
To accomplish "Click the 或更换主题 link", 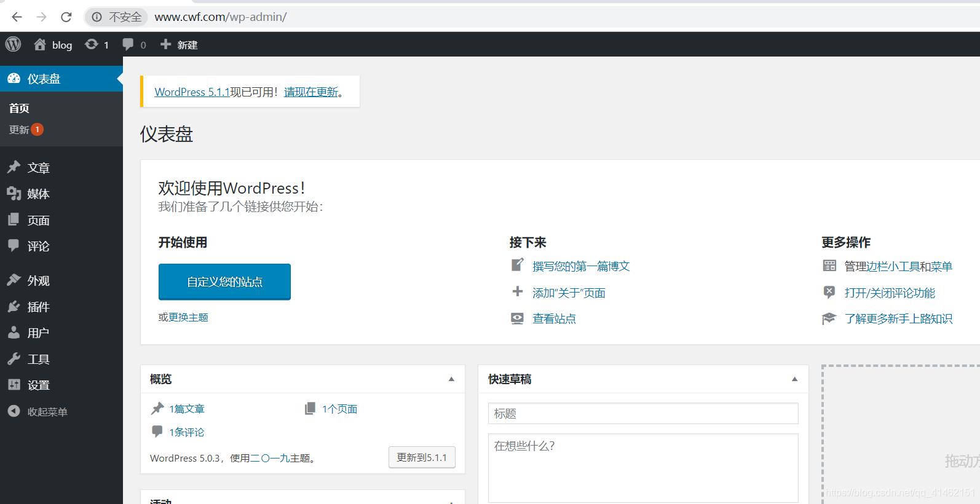I will click(x=183, y=317).
